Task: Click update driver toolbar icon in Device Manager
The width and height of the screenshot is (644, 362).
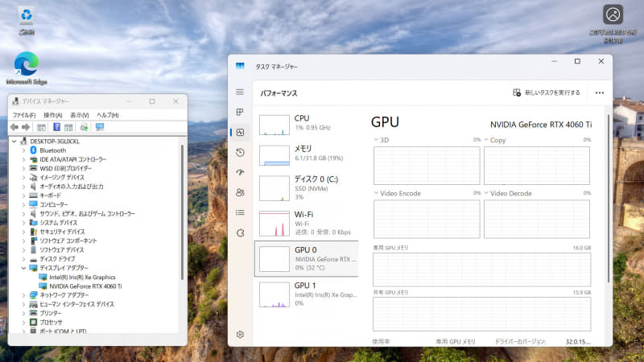Action: [85, 127]
